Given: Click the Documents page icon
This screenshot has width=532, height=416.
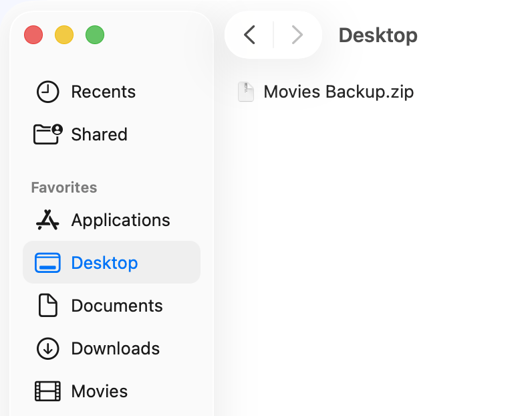Looking at the screenshot, I should (47, 306).
